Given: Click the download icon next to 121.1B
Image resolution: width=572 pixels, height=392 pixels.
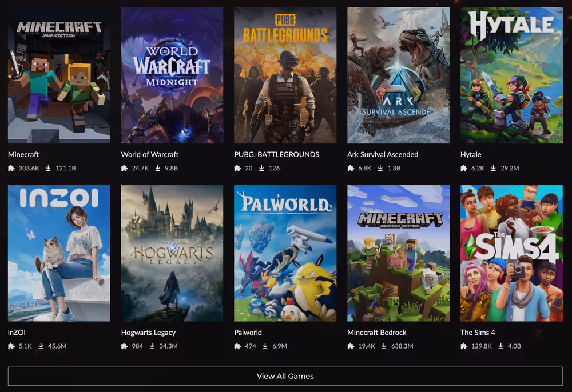Looking at the screenshot, I should pos(48,168).
